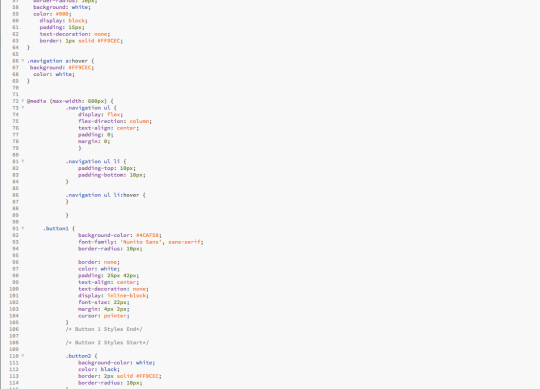Viewport: 540px width, 389px height.
Task: Fold the .navigation ul rule on line 73
Action: 23,108
